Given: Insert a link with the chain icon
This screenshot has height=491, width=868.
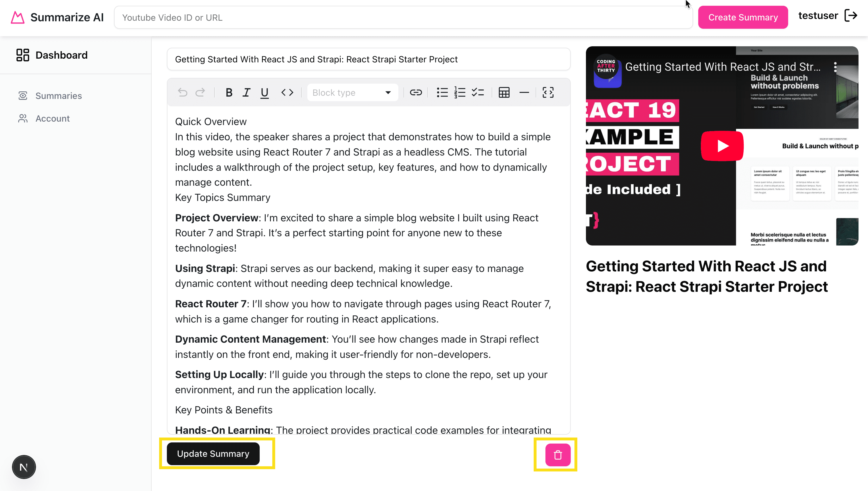Looking at the screenshot, I should coord(416,92).
